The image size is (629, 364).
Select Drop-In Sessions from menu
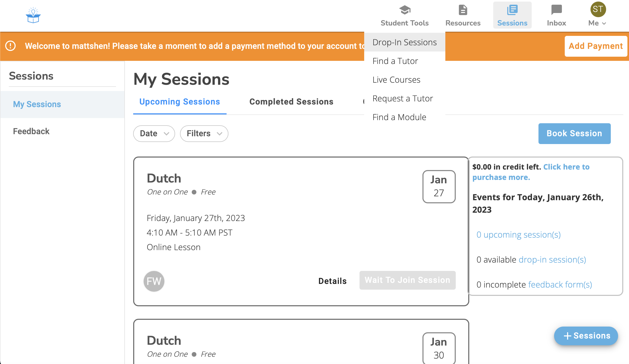(x=405, y=42)
